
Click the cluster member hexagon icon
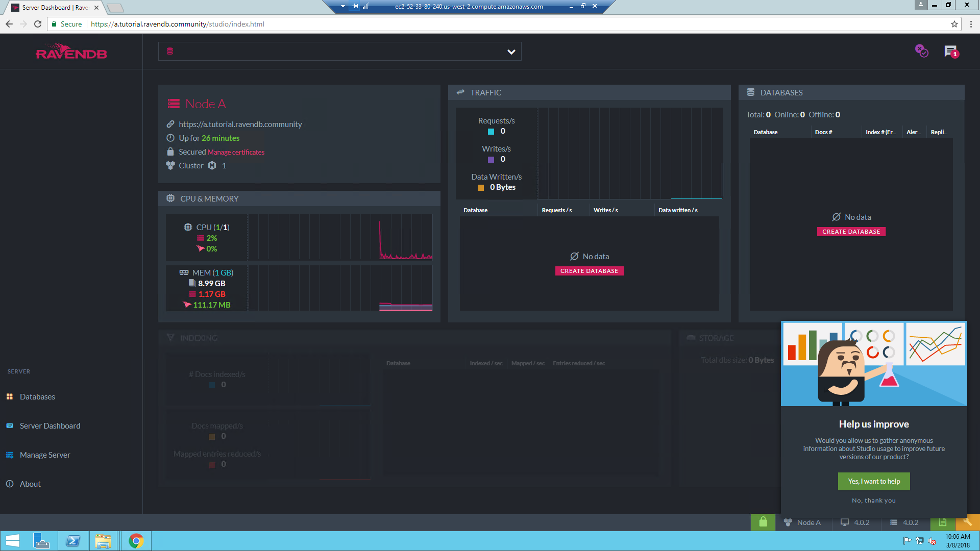[x=212, y=166]
